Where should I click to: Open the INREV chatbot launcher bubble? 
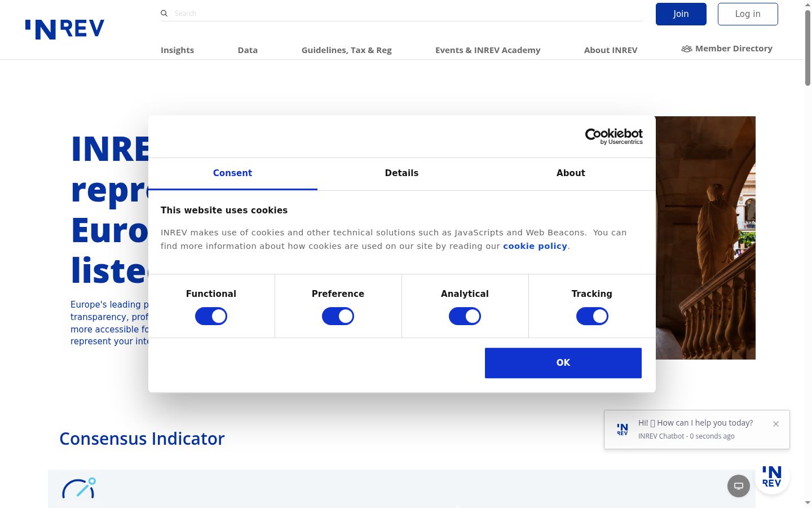point(772,476)
